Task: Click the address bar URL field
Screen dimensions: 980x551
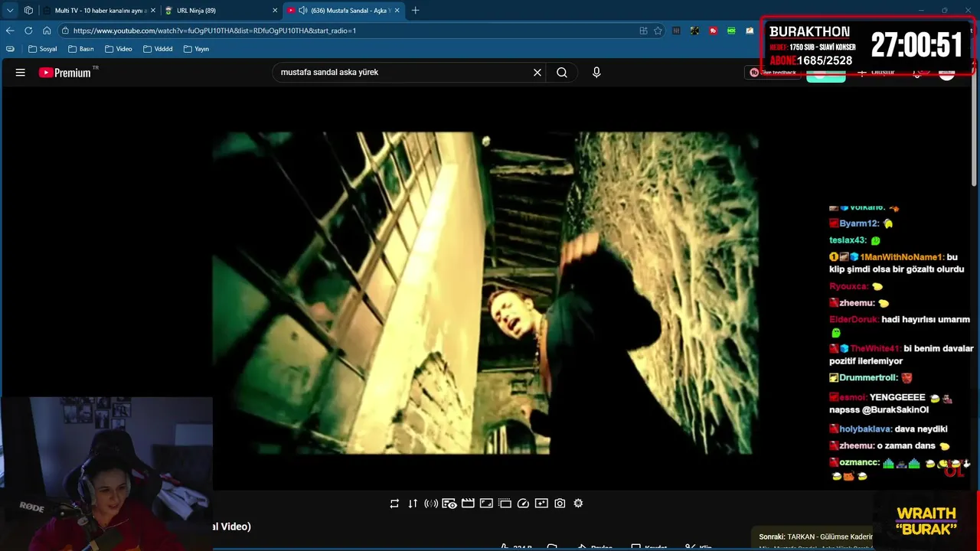Action: point(345,31)
